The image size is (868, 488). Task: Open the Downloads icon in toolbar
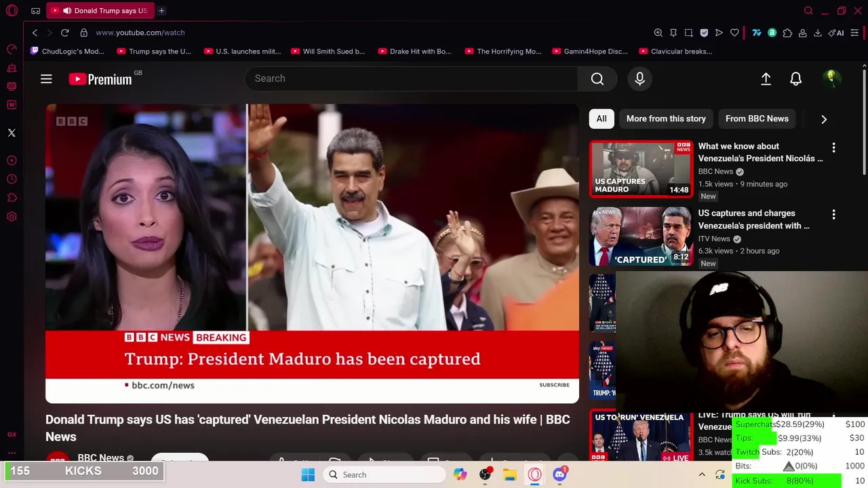pos(818,33)
